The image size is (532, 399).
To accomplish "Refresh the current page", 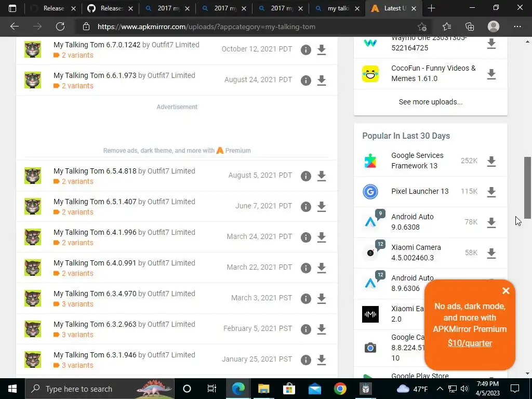I will (60, 26).
